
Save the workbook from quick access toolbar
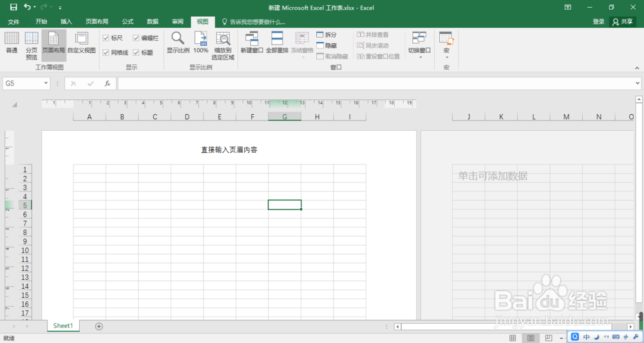point(14,7)
